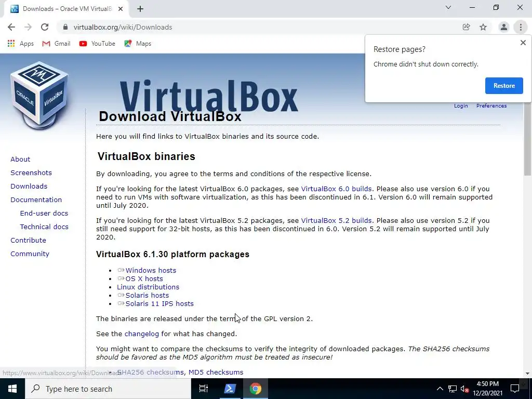Screen dimensions: 532x399
Task: Open Maps bookmark
Action: click(138, 44)
